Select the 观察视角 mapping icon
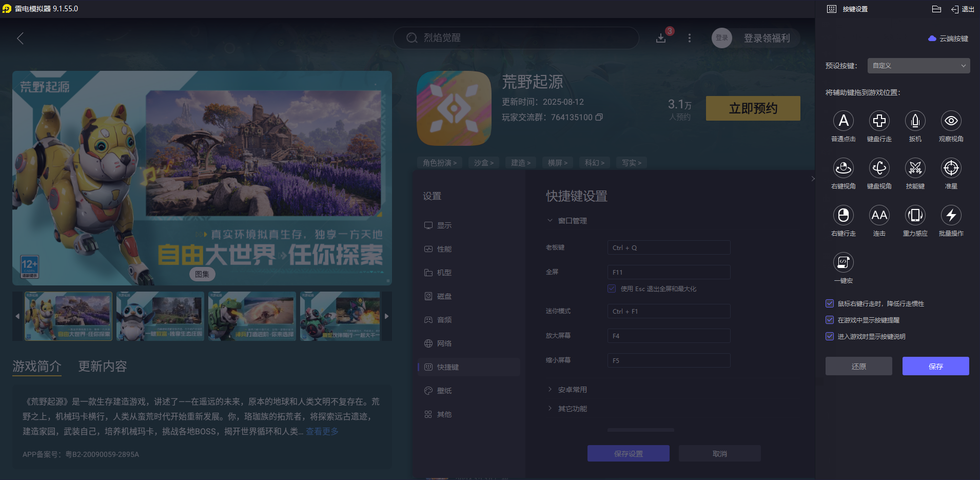Viewport: 980px width, 480px height. click(x=951, y=121)
